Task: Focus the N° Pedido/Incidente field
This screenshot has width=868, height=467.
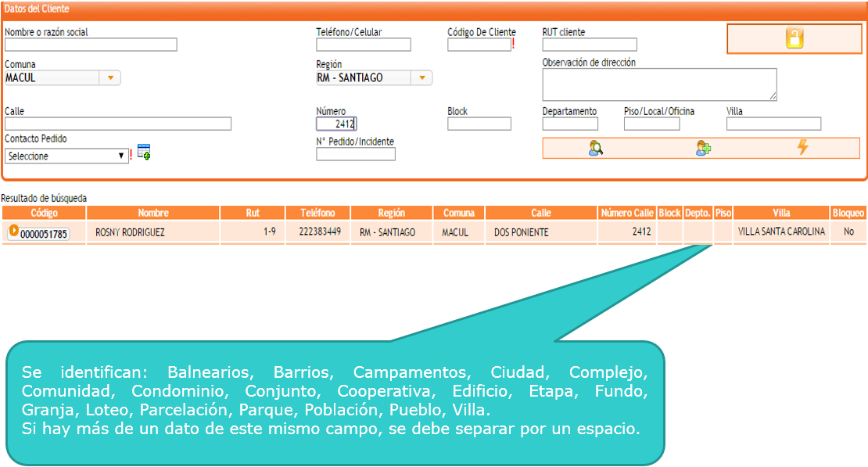Action: 356,155
